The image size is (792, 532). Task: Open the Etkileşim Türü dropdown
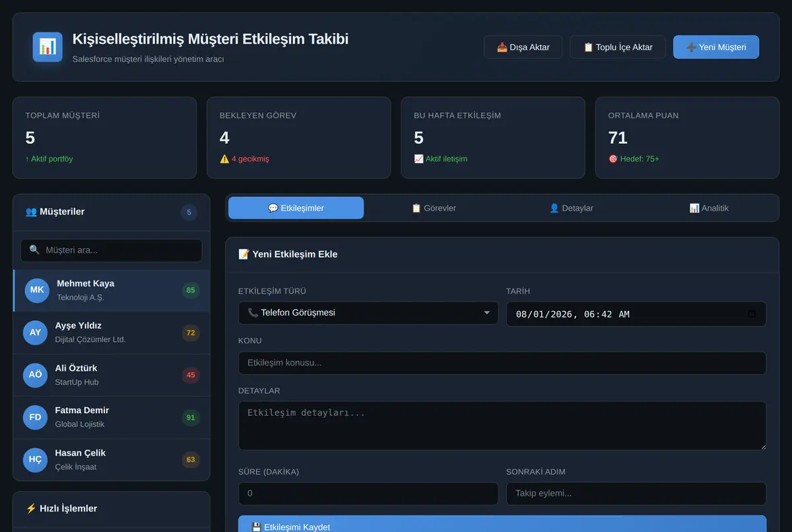point(368,313)
